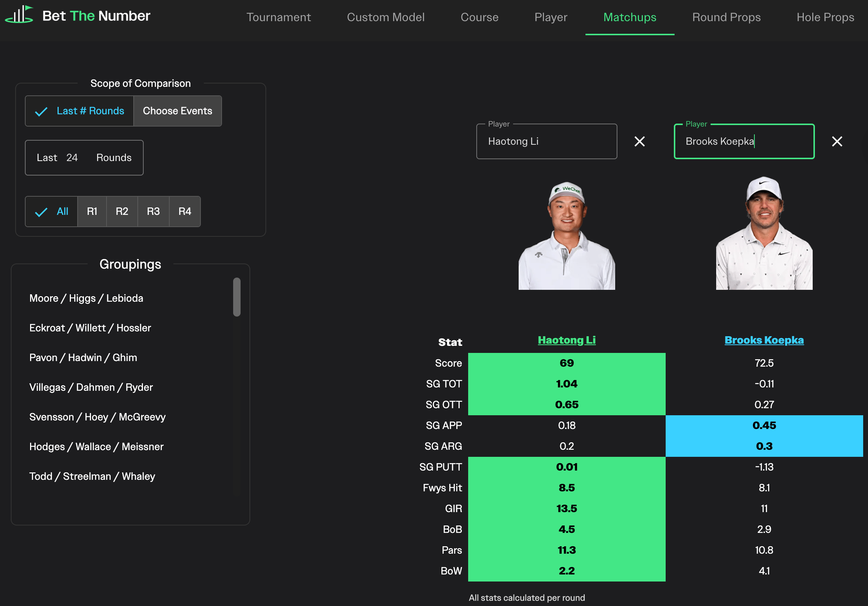Select the All rounds filter

click(52, 211)
